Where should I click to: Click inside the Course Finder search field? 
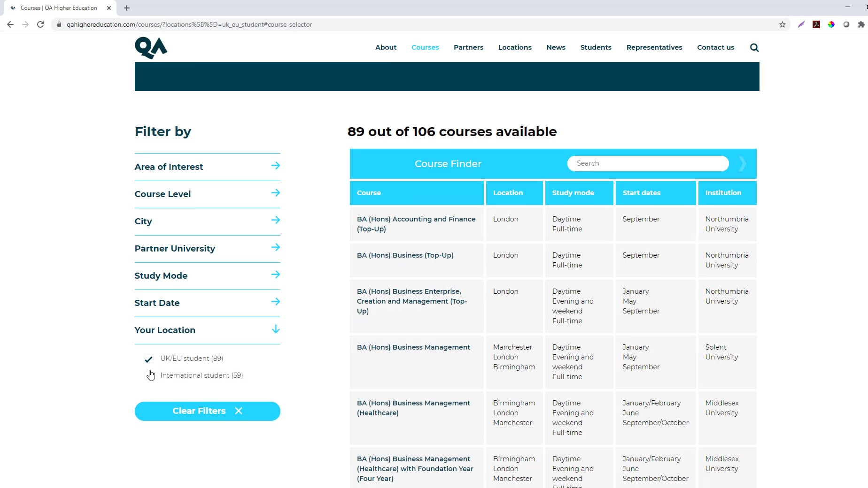point(647,163)
